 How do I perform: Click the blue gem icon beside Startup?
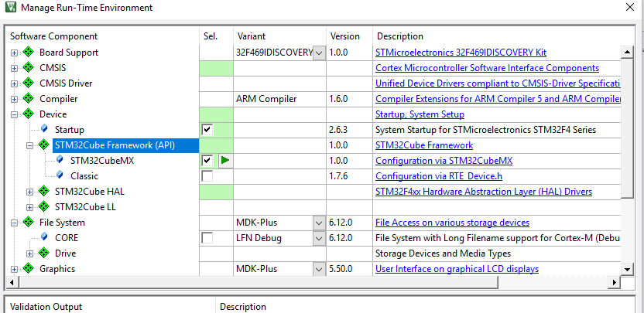44,129
